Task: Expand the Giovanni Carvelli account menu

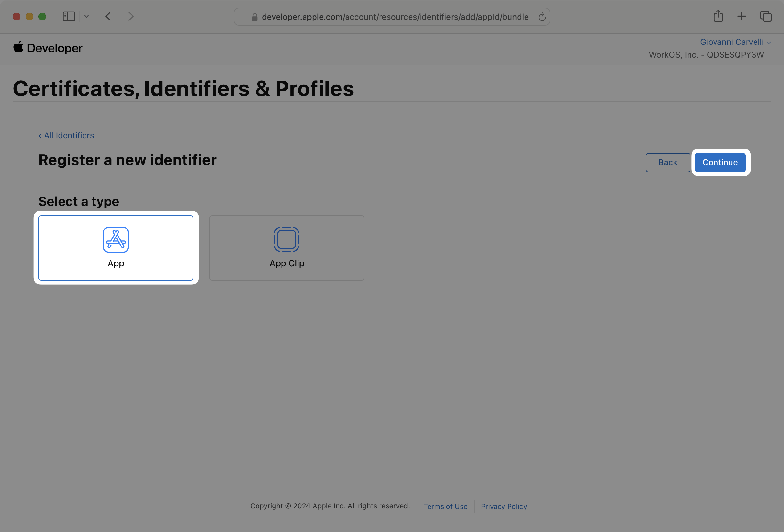Action: pyautogui.click(x=735, y=42)
